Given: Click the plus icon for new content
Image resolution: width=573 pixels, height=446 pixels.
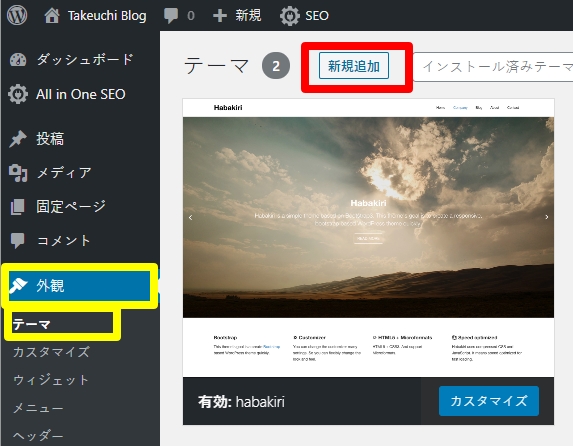Looking at the screenshot, I should point(220,16).
